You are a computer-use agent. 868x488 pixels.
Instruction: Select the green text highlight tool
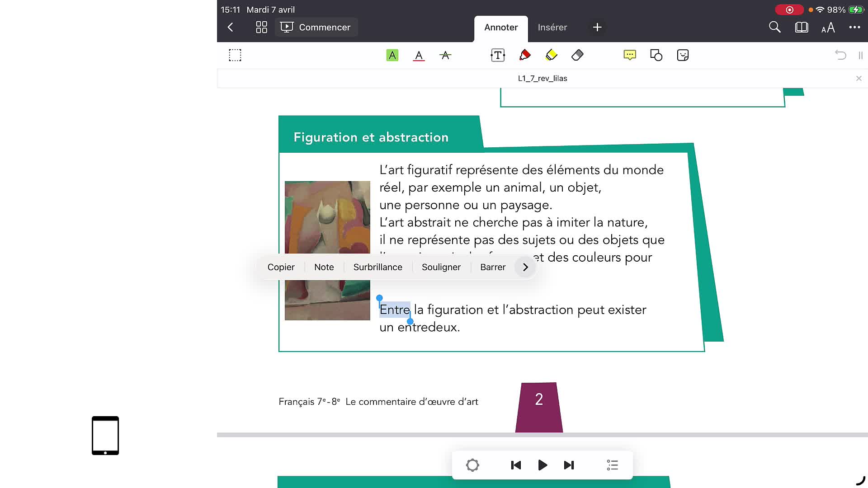click(392, 55)
